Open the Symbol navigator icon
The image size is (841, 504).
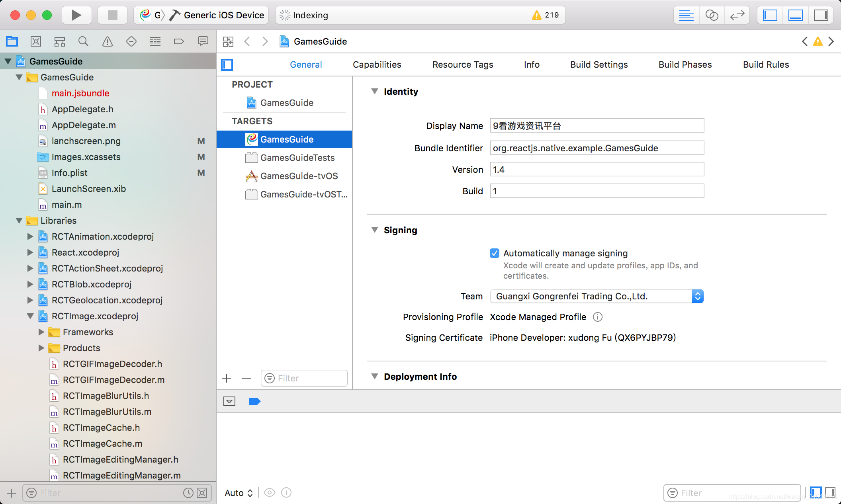point(60,41)
